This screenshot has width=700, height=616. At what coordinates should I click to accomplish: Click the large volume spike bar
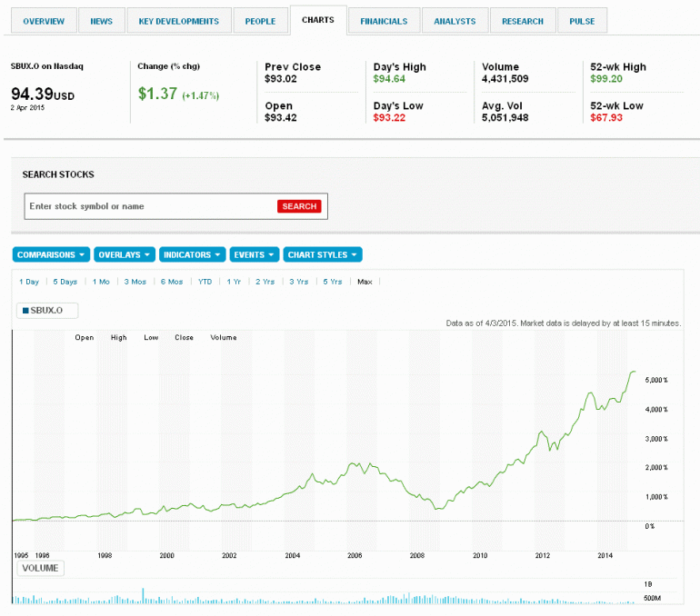[x=143, y=596]
